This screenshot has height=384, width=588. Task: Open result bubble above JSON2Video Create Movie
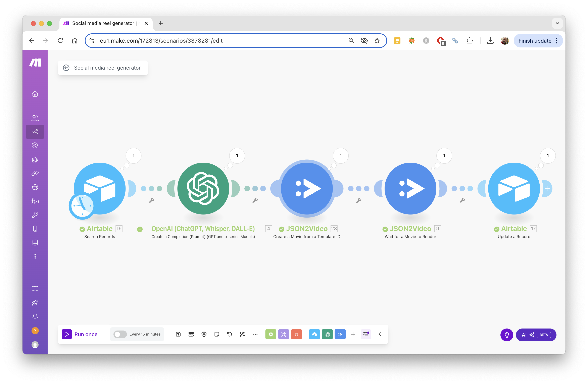click(341, 156)
